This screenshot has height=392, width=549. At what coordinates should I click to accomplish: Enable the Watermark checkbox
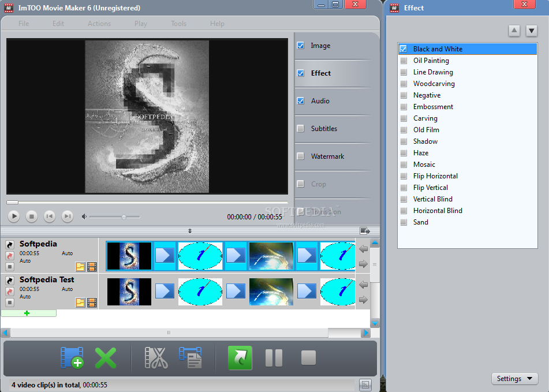[300, 156]
